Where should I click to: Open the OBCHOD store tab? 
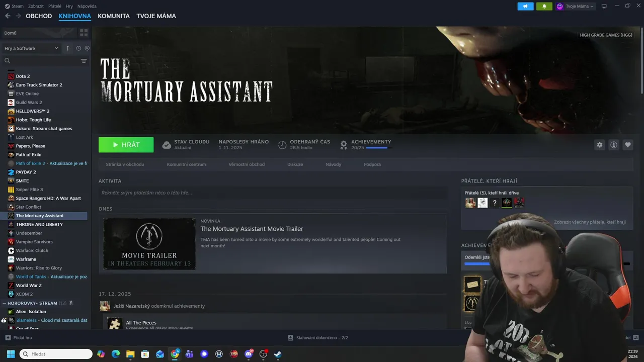pyautogui.click(x=39, y=16)
